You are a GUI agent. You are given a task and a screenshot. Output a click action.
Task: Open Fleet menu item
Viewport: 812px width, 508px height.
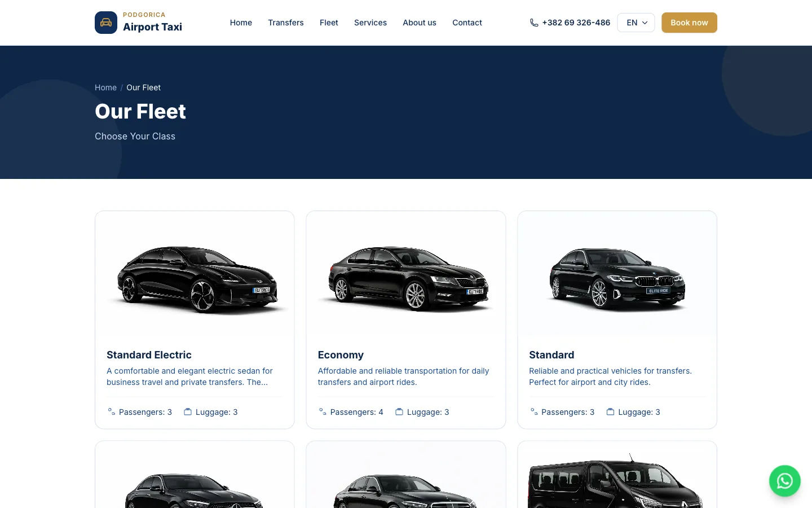pos(329,23)
